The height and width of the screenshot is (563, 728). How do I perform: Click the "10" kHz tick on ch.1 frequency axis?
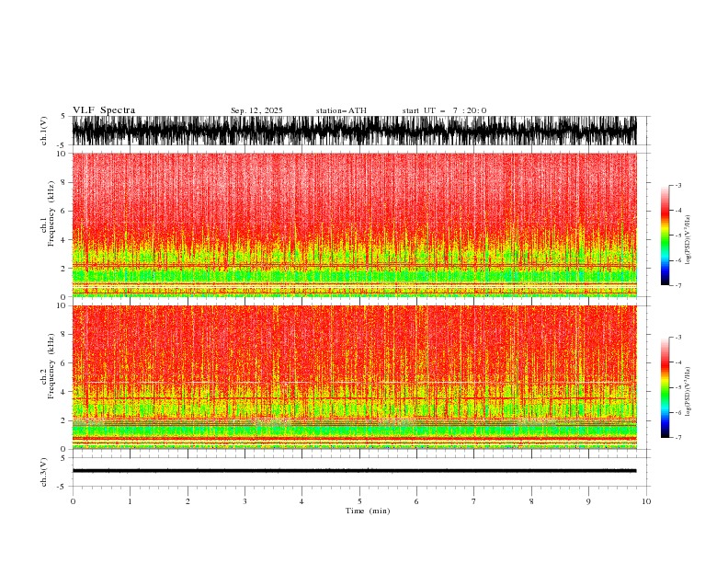[62, 154]
